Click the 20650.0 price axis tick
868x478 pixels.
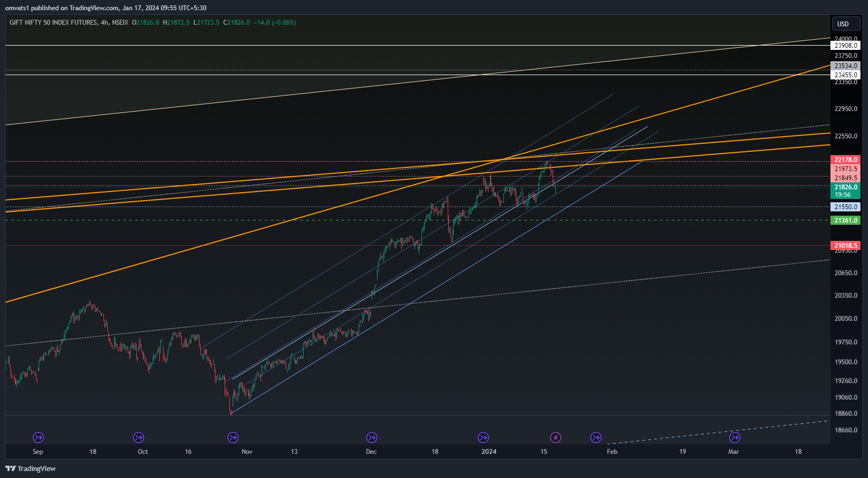846,273
